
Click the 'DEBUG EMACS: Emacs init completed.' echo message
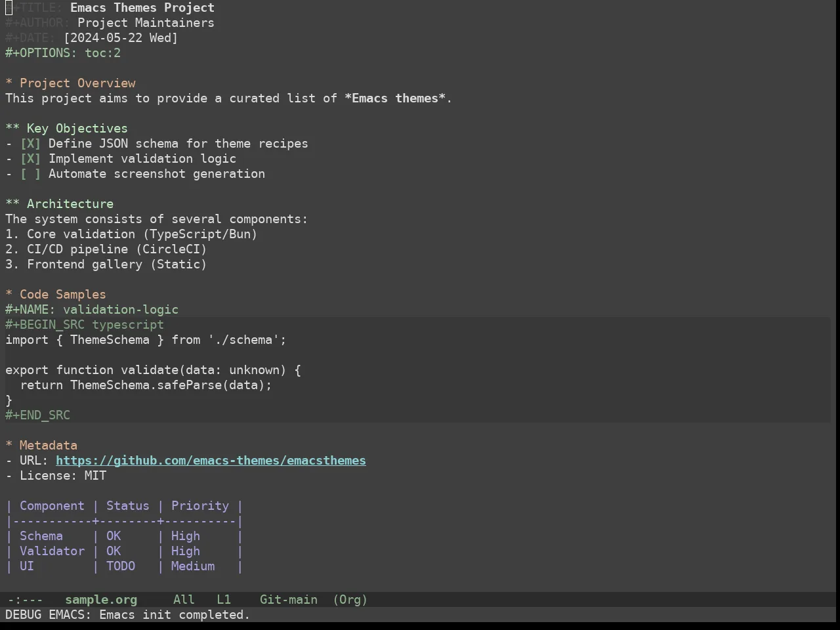pyautogui.click(x=128, y=615)
